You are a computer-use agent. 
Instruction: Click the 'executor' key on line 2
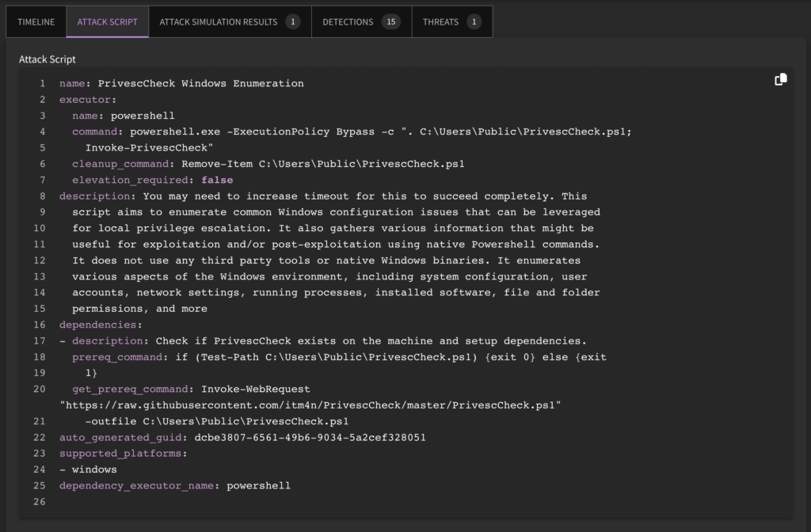pos(85,100)
